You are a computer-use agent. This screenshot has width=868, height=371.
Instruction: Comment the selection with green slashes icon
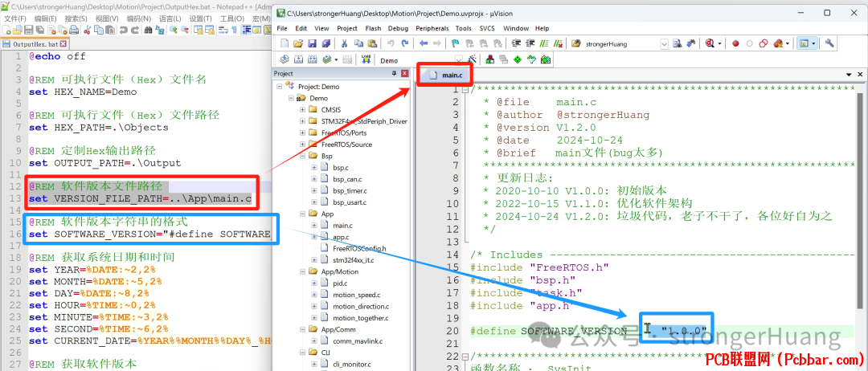(x=544, y=43)
